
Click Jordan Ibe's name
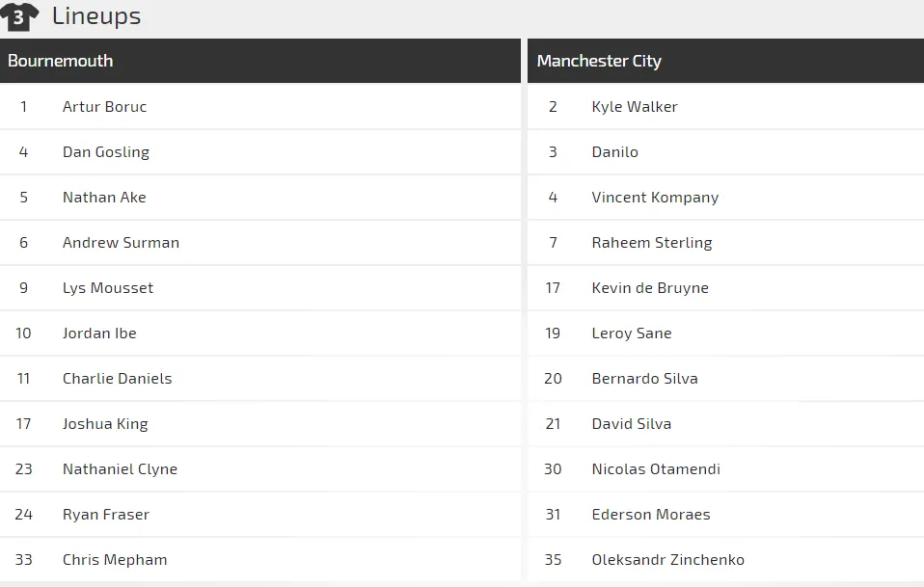pos(99,334)
